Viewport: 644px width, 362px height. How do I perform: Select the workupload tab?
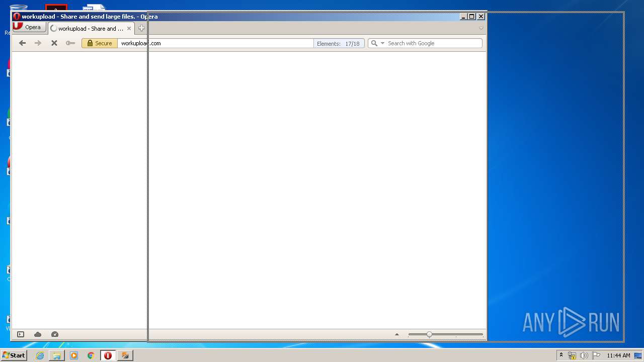[x=91, y=29]
